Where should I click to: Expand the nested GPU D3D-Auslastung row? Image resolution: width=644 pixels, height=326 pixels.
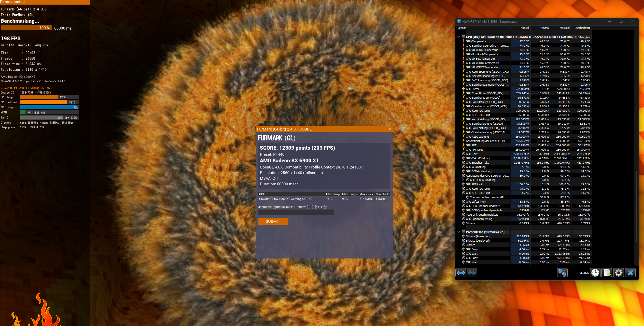[463, 180]
